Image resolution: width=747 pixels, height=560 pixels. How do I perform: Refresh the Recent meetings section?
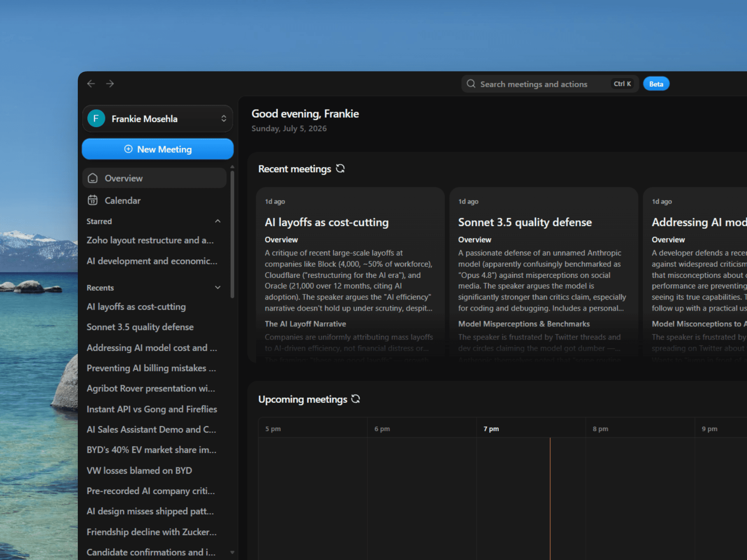click(x=340, y=168)
